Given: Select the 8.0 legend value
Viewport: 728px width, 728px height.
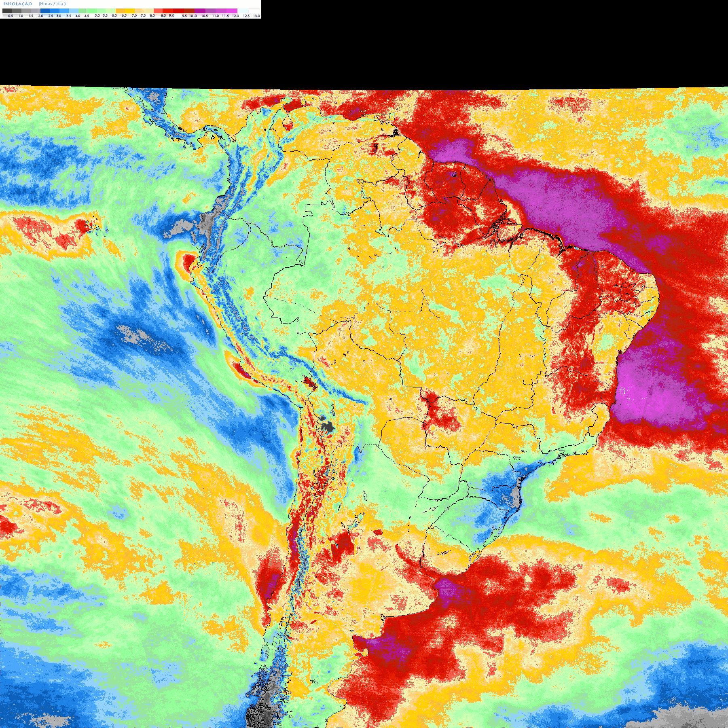Looking at the screenshot, I should coord(152,15).
